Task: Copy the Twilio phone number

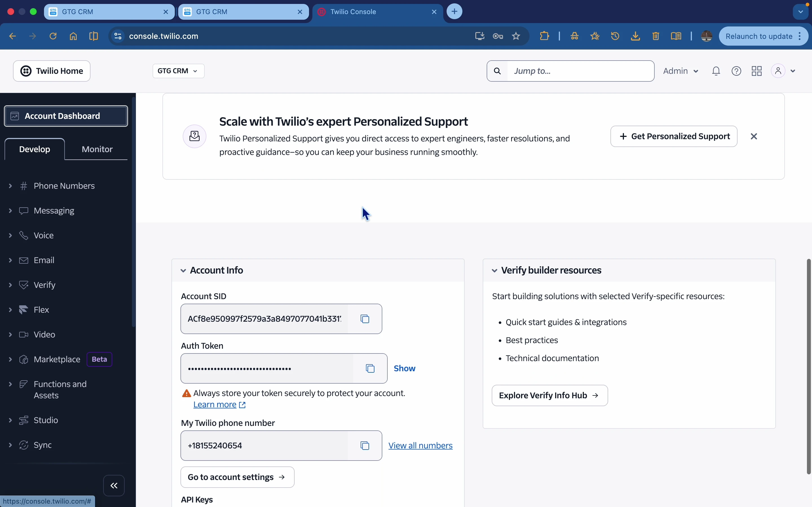Action: tap(365, 446)
